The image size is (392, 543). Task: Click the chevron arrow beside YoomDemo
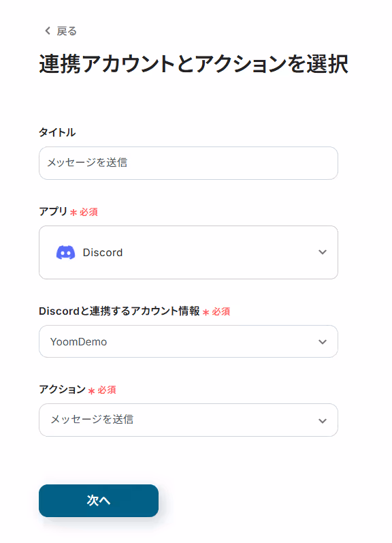323,342
